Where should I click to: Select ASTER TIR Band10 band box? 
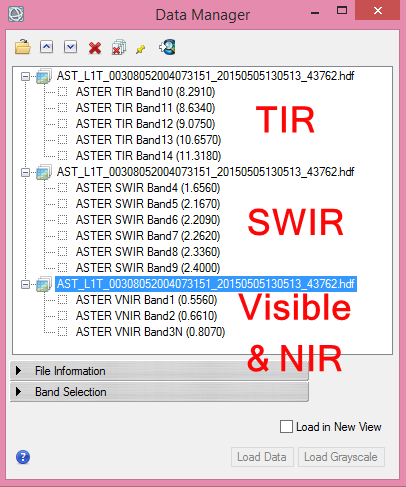click(x=62, y=92)
